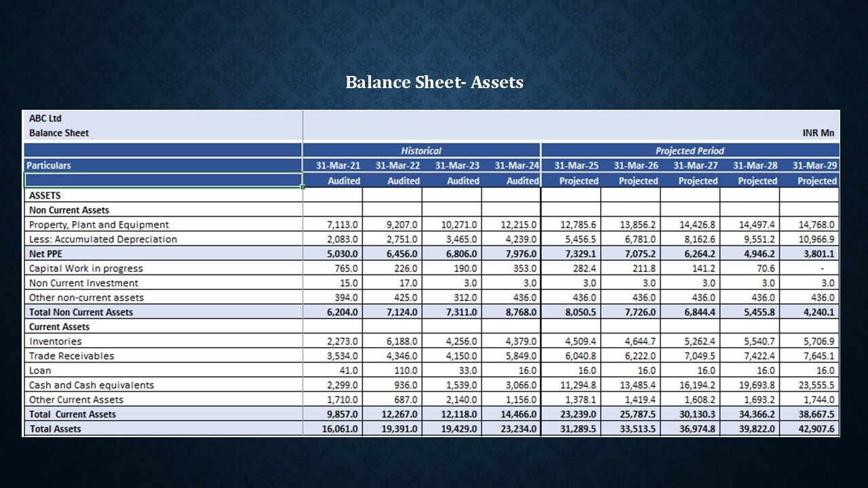The image size is (868, 488).
Task: Select 'Total Non Current Assets' row label
Action: 81,312
